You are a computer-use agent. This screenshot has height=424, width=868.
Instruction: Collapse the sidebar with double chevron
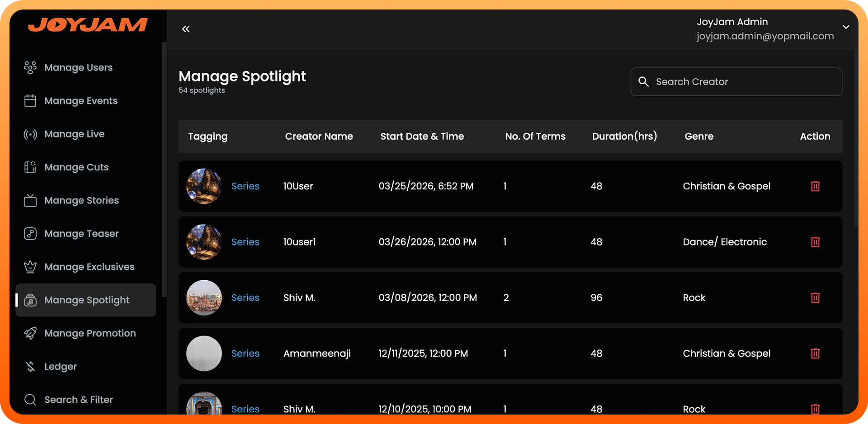(186, 29)
